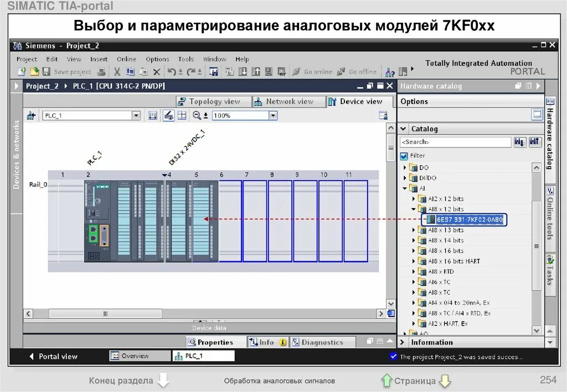Select the Device view tab
Viewport: 567px width, 392px height.
[359, 102]
